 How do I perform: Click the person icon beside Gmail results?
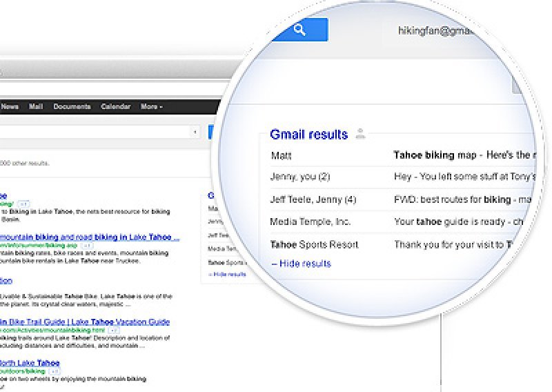[x=360, y=134]
